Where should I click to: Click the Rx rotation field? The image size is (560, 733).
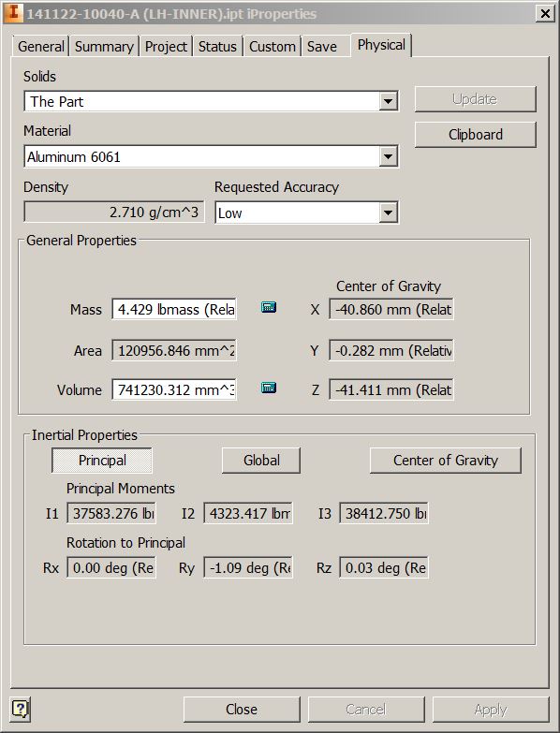click(x=111, y=567)
